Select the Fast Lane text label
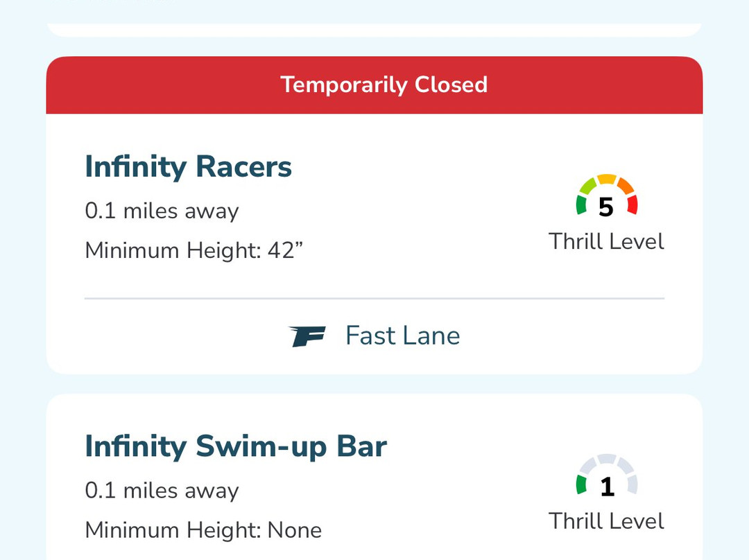This screenshot has height=560, width=749. [x=402, y=336]
